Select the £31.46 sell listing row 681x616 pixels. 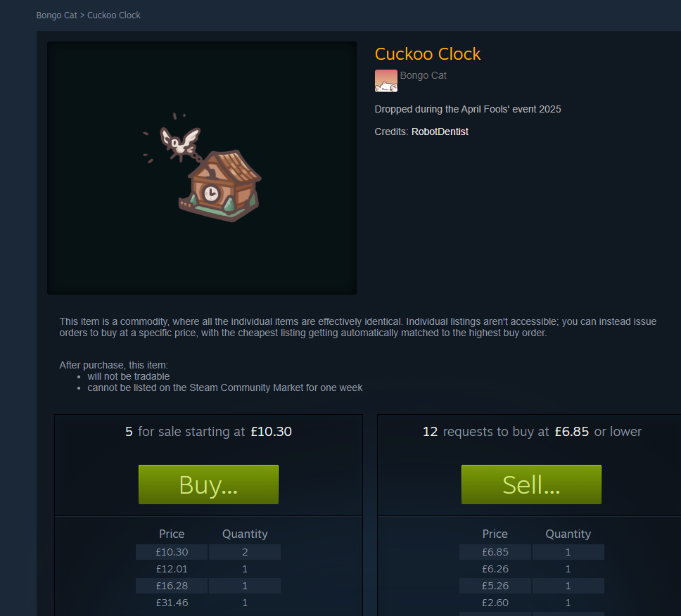tap(208, 603)
